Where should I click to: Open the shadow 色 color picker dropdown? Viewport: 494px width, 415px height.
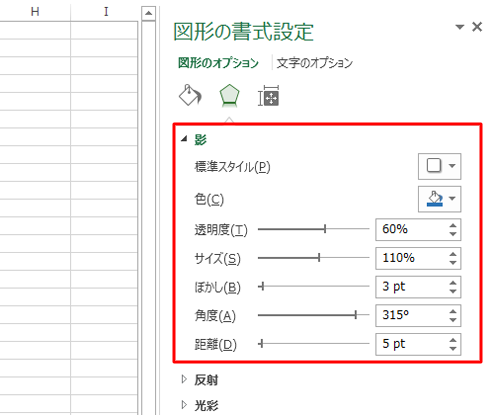click(x=440, y=199)
